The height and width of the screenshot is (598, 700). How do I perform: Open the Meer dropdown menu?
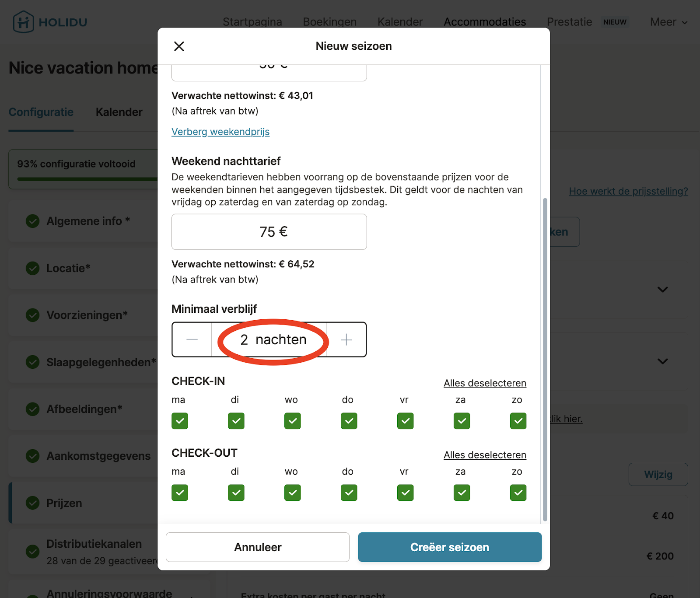[668, 22]
